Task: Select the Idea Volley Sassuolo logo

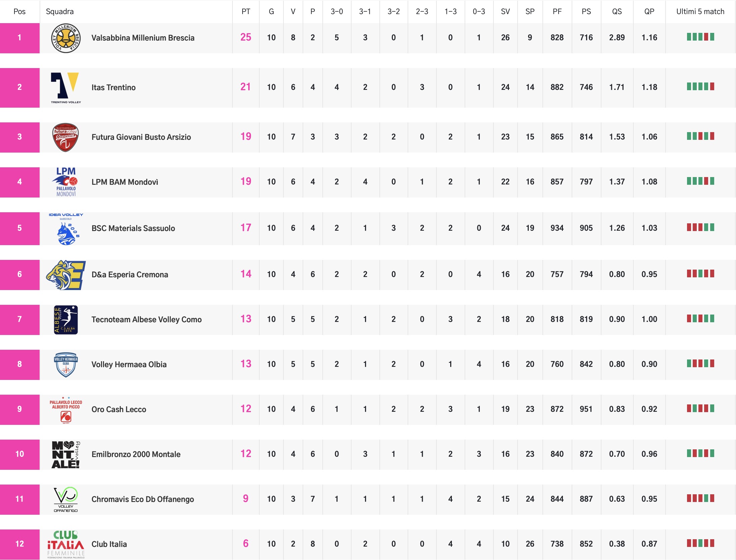Action: 66,229
